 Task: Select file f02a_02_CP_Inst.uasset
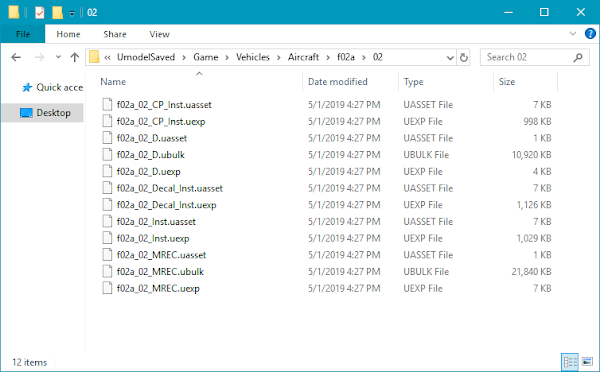click(164, 105)
